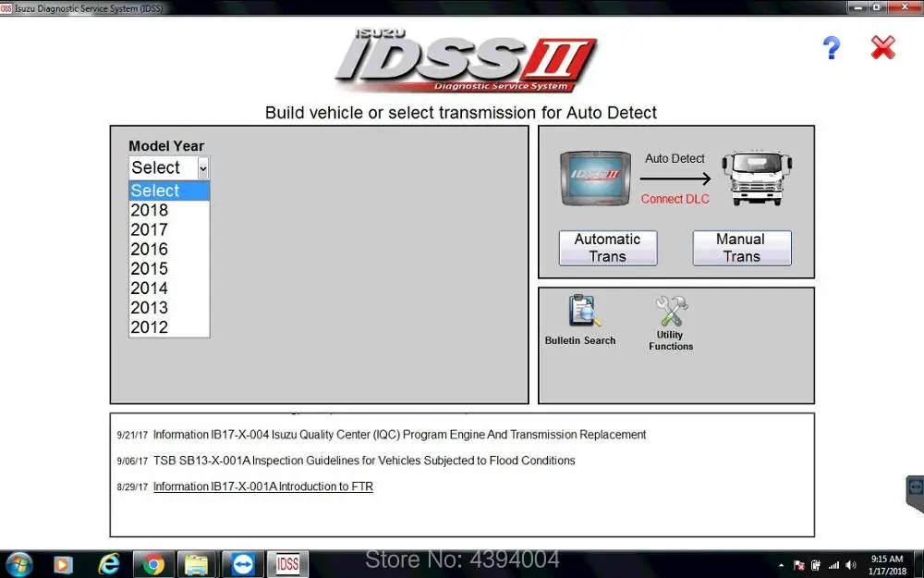This screenshot has width=924, height=578.
Task: Open Google Chrome from taskbar
Action: 153,564
